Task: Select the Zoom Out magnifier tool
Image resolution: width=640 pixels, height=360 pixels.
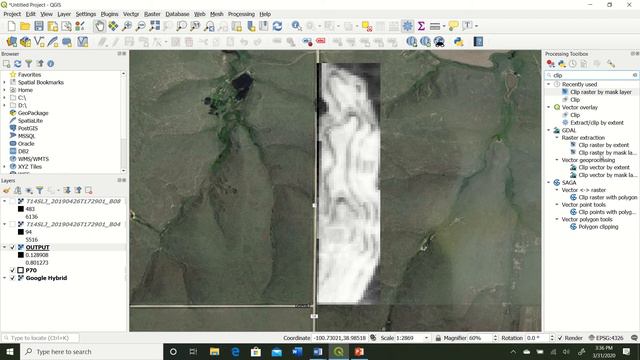Action: tap(140, 26)
